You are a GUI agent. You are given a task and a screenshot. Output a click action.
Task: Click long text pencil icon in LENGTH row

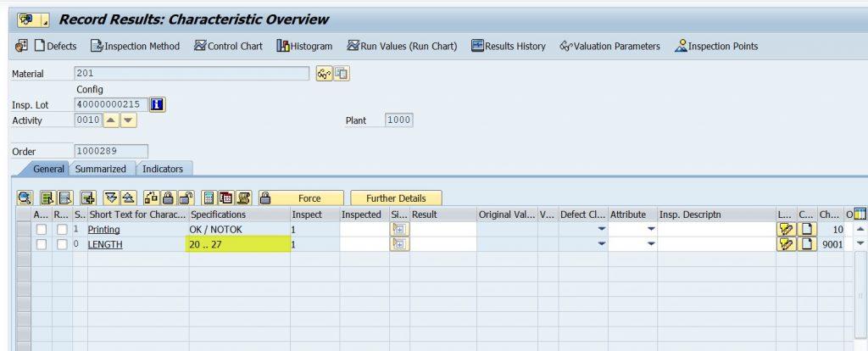pyautogui.click(x=786, y=244)
